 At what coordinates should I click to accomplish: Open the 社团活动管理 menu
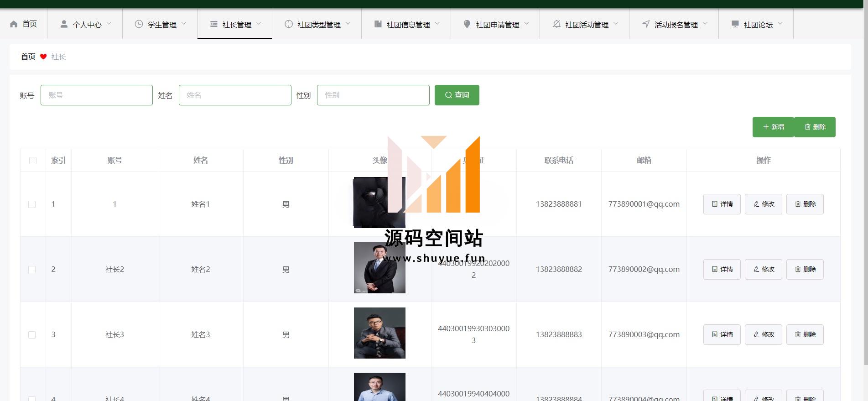(x=585, y=24)
